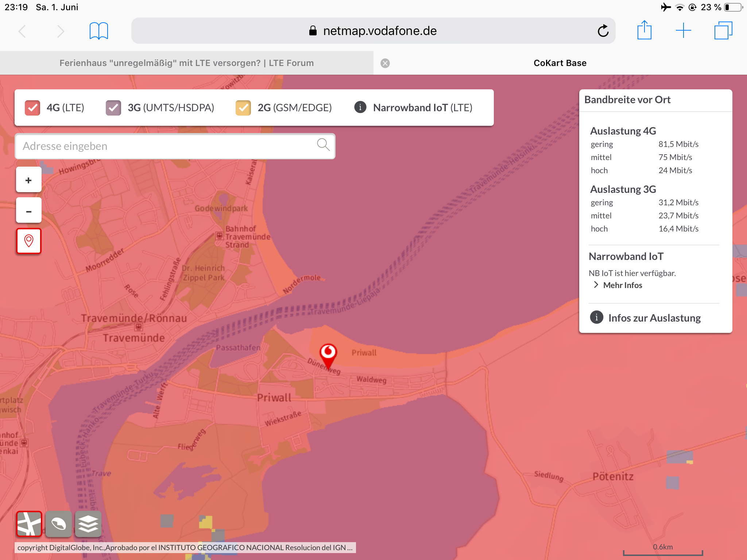
Task: Toggle the 4G (LTE) coverage checkbox
Action: coord(32,108)
